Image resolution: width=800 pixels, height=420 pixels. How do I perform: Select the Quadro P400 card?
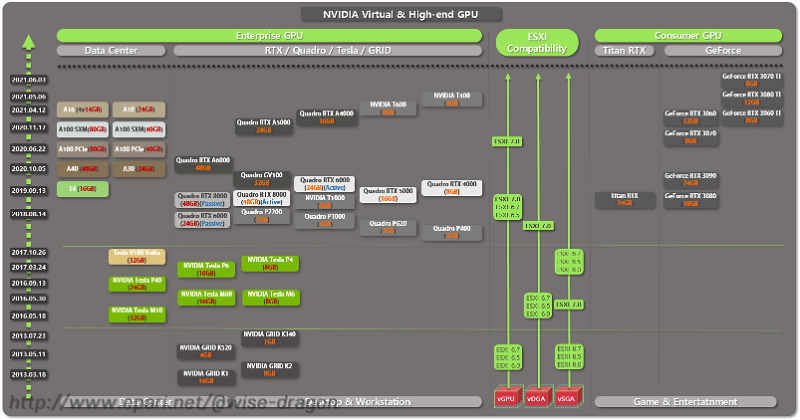pos(452,232)
